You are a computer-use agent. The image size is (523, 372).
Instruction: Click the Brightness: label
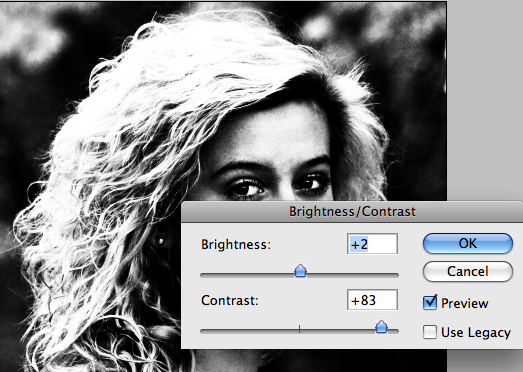click(236, 245)
